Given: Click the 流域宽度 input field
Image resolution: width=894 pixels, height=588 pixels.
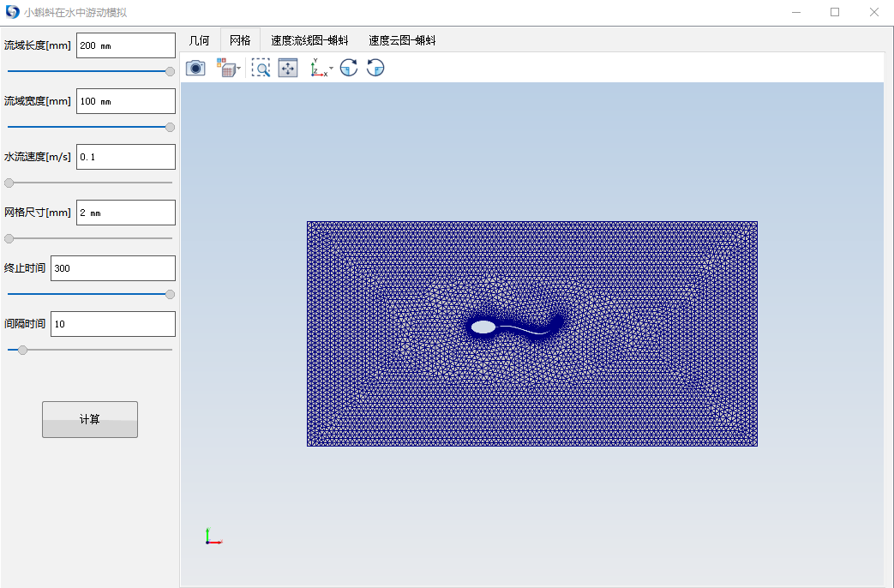Looking at the screenshot, I should tap(126, 101).
